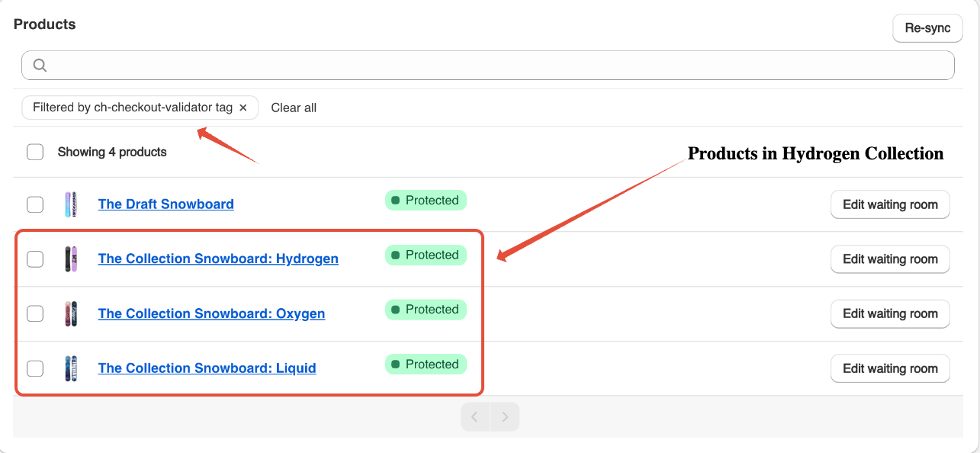The height and width of the screenshot is (453, 980).
Task: Edit waiting room for Liquid snowboard
Action: pyautogui.click(x=890, y=368)
